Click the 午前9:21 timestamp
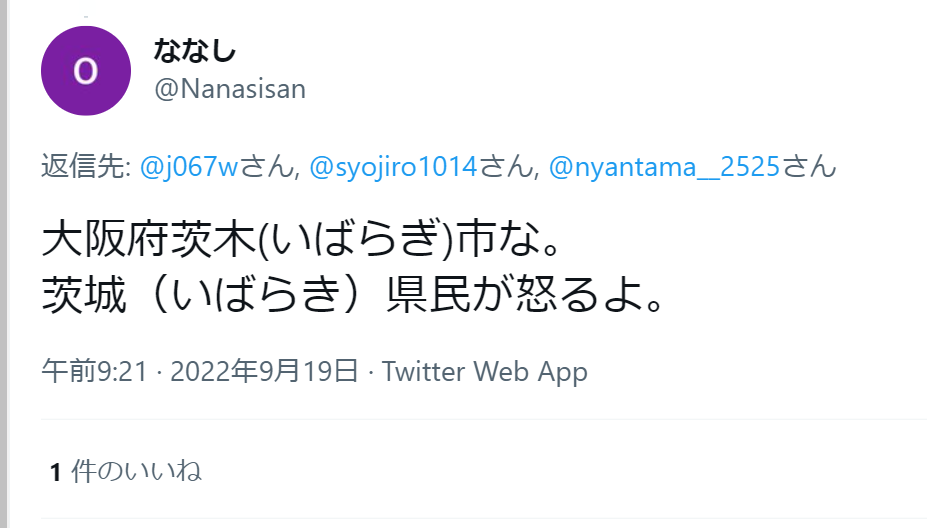Screen dimensions: 927x528 point(94,372)
